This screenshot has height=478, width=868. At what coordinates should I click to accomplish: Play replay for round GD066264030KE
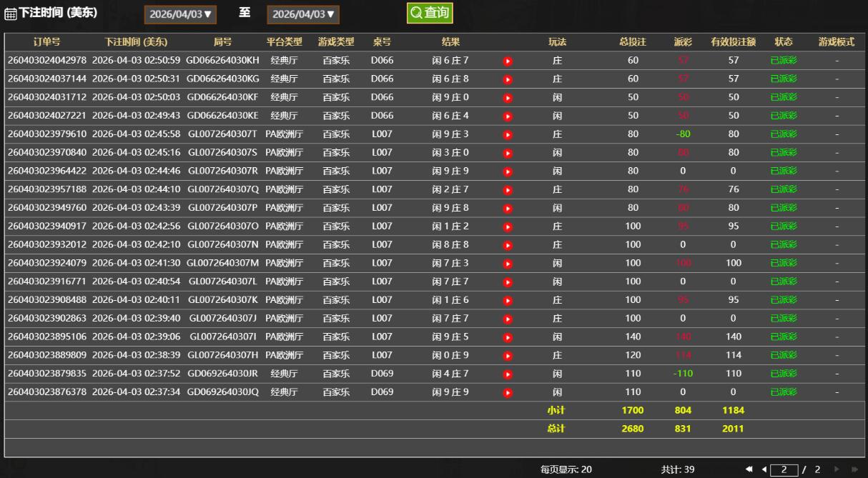[508, 116]
